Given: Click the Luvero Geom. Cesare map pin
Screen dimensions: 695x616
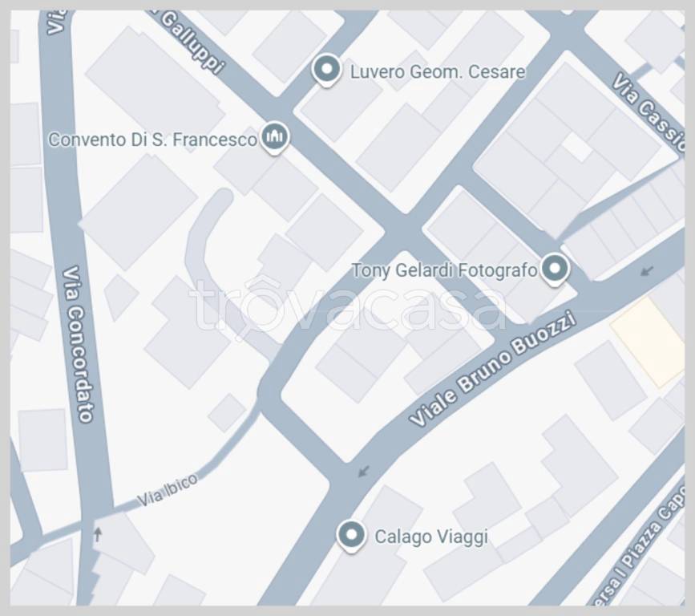Looking at the screenshot, I should click(327, 70).
